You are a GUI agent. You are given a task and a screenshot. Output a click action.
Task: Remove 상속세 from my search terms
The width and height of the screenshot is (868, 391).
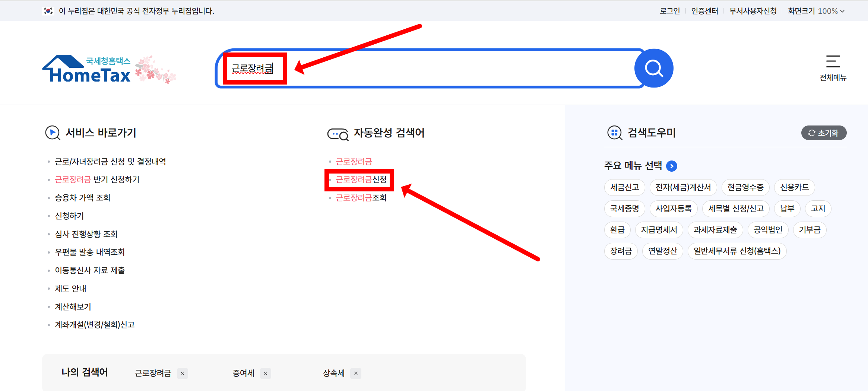356,373
